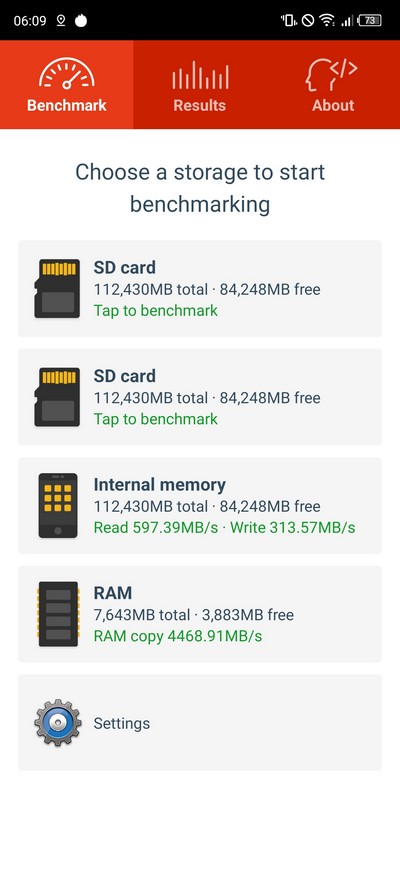Tap to benchmark the first SD card

[156, 311]
